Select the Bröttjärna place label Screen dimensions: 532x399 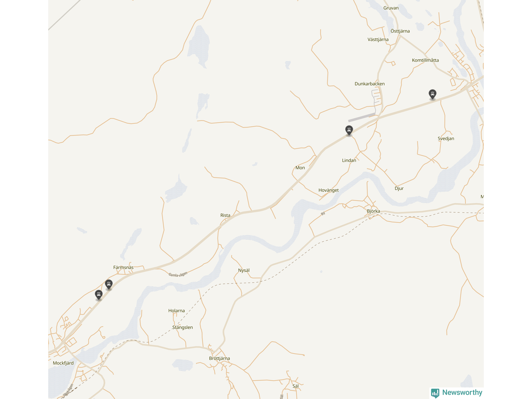[x=219, y=358]
